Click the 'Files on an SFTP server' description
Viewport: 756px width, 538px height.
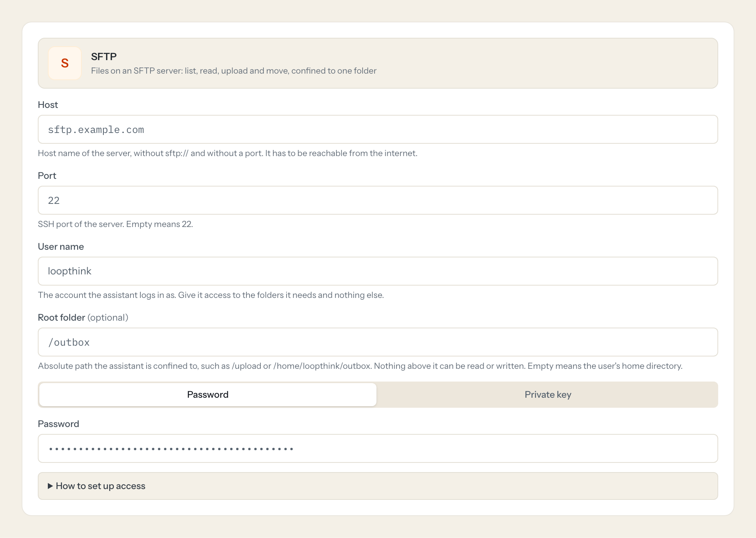(x=234, y=71)
